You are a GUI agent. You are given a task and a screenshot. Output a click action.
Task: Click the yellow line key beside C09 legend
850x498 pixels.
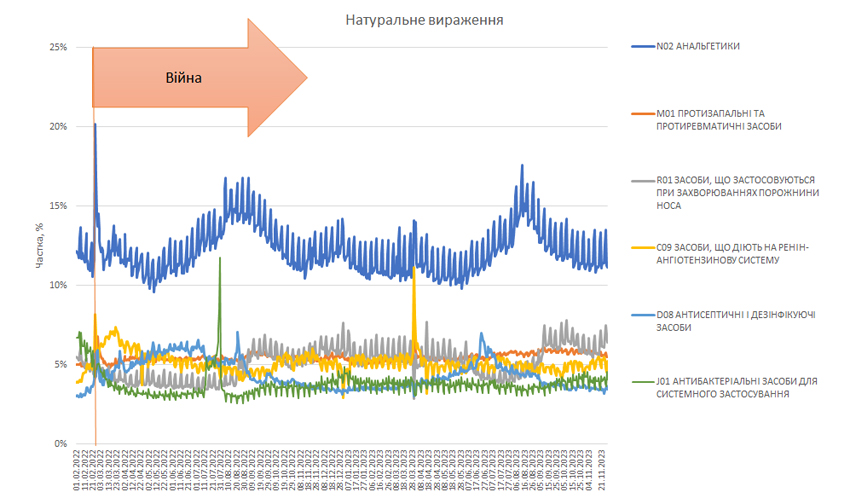643,248
